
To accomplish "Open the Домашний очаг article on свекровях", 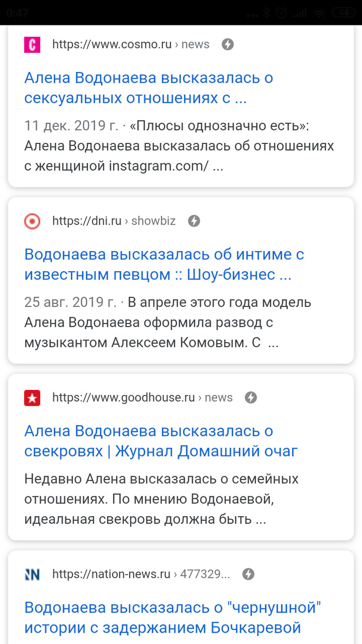I will [161, 441].
